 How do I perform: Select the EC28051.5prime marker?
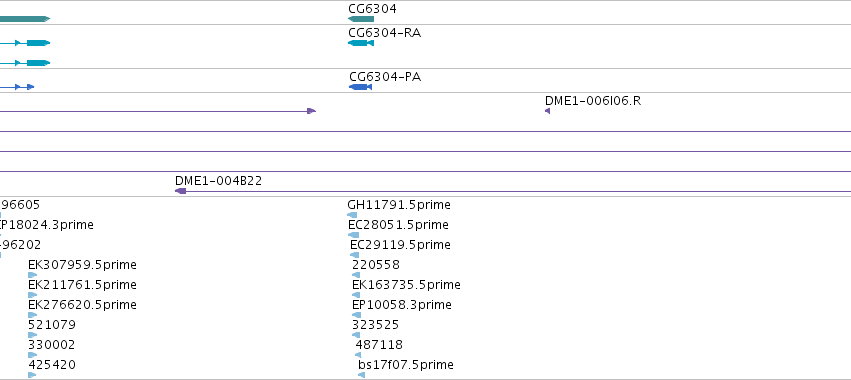pyautogui.click(x=353, y=235)
